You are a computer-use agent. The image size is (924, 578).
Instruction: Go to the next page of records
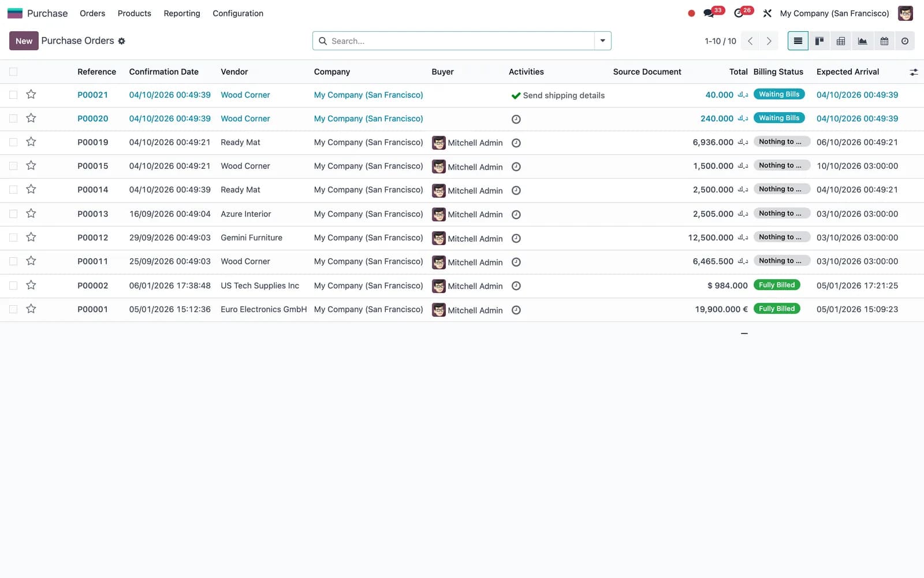769,41
